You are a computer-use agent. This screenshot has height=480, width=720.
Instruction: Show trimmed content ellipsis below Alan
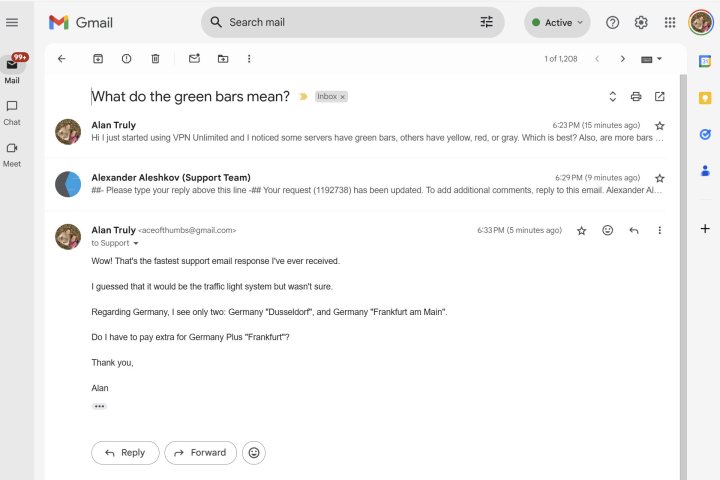[x=99, y=406]
